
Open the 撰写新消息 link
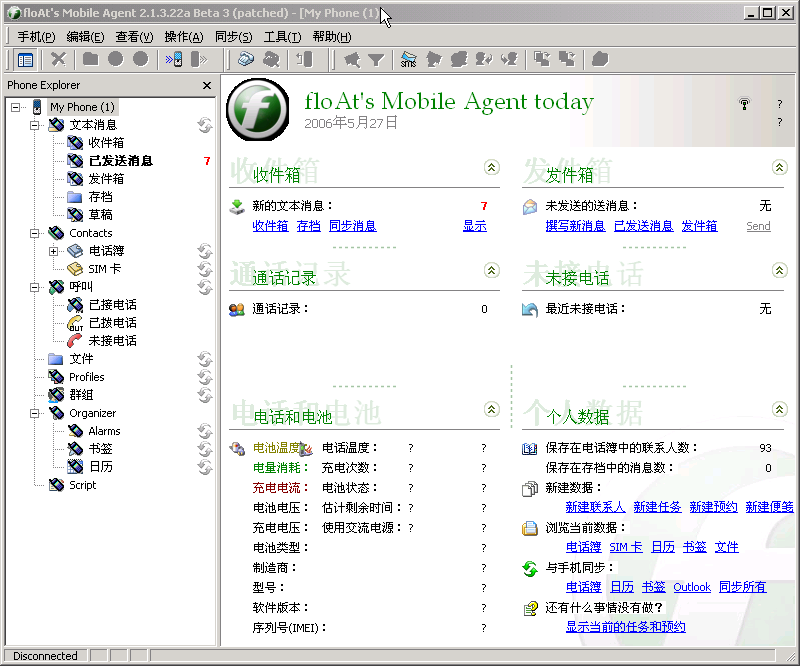(575, 226)
